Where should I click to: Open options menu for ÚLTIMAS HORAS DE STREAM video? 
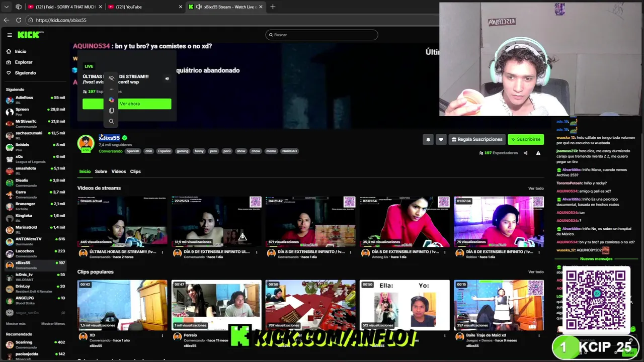(x=163, y=252)
